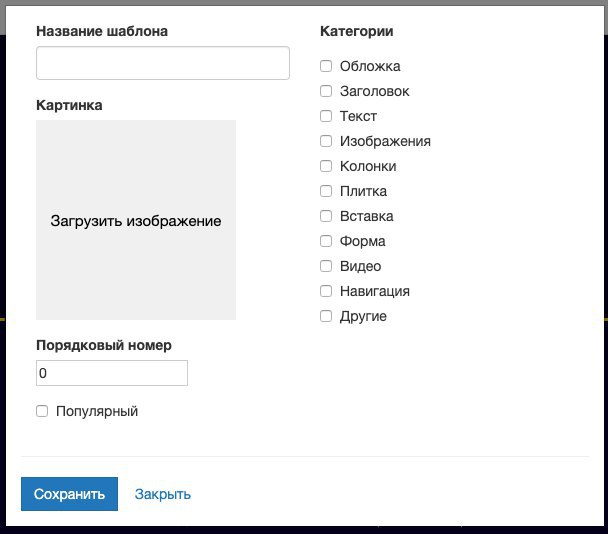The width and height of the screenshot is (608, 534).
Task: Click the Закрыть link
Action: click(x=163, y=494)
